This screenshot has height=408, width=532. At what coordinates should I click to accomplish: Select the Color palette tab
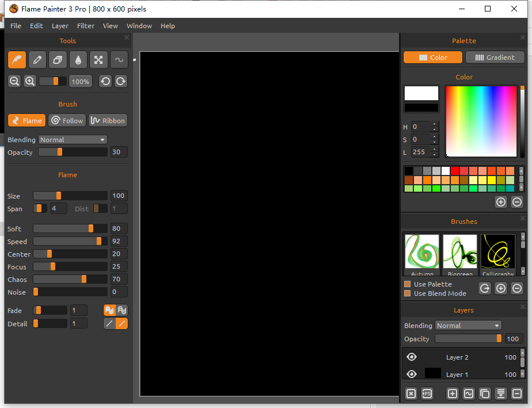433,58
